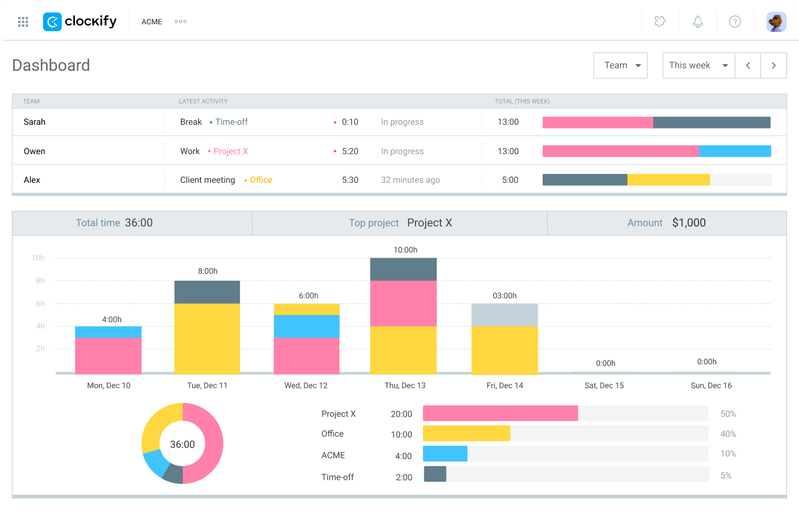Open the puzzle-piece integrations icon
The width and height of the screenshot is (799, 532).
(660, 22)
